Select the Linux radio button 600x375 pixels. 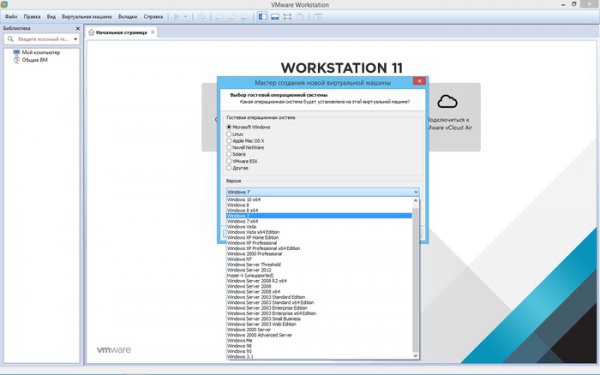pyautogui.click(x=229, y=134)
